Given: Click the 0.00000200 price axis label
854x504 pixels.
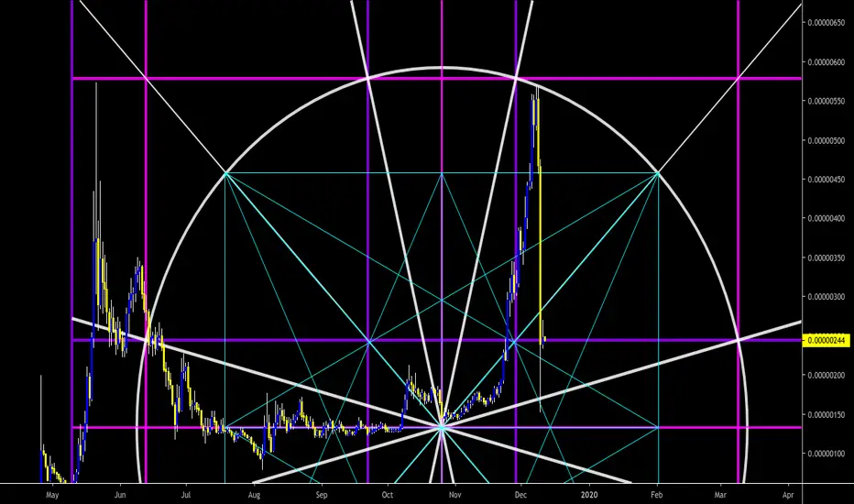Looking at the screenshot, I should (x=827, y=376).
